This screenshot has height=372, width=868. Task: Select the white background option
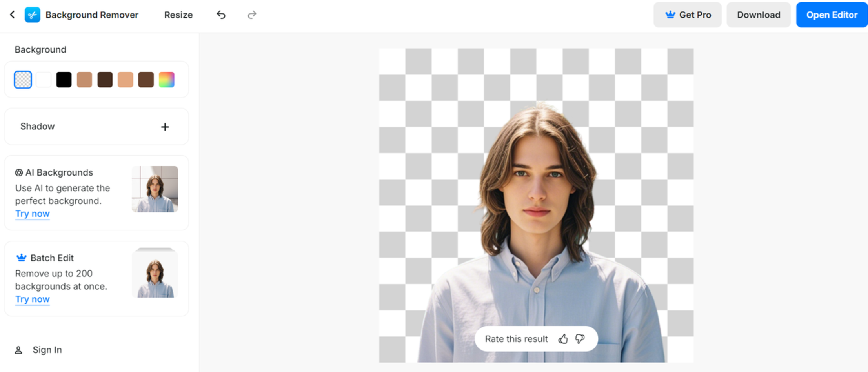44,79
